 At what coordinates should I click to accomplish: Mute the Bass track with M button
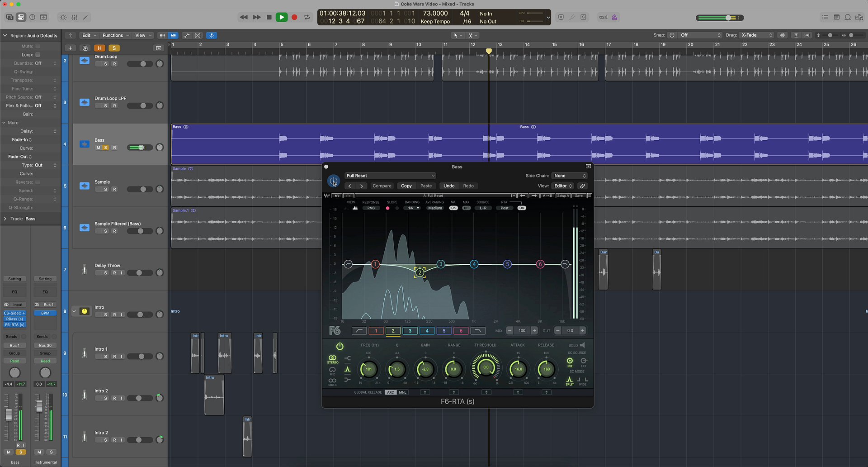coord(98,148)
